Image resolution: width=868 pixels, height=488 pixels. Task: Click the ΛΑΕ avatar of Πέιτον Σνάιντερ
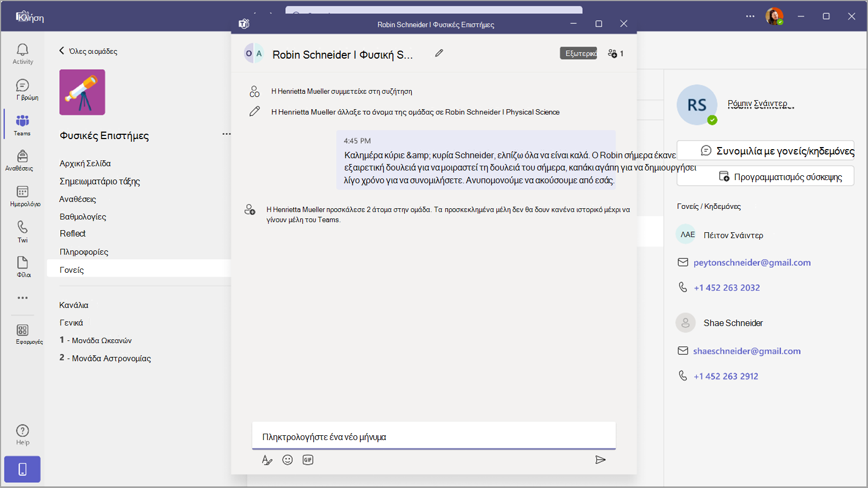pos(686,234)
